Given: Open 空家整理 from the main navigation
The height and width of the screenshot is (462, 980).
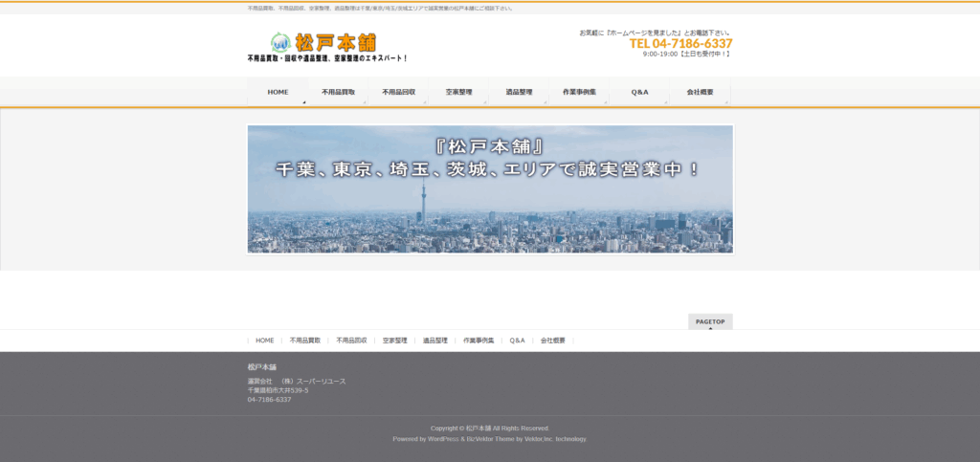Looking at the screenshot, I should click(x=458, y=93).
